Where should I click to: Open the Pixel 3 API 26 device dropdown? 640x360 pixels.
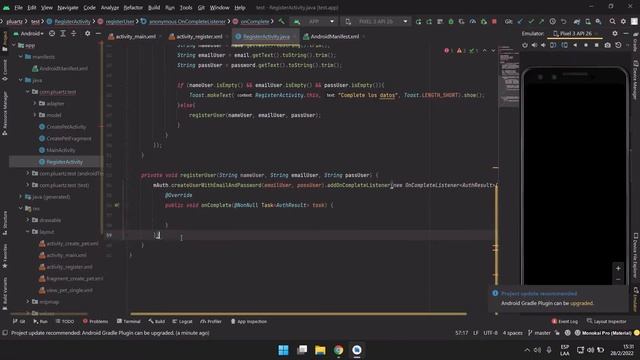coord(376,21)
